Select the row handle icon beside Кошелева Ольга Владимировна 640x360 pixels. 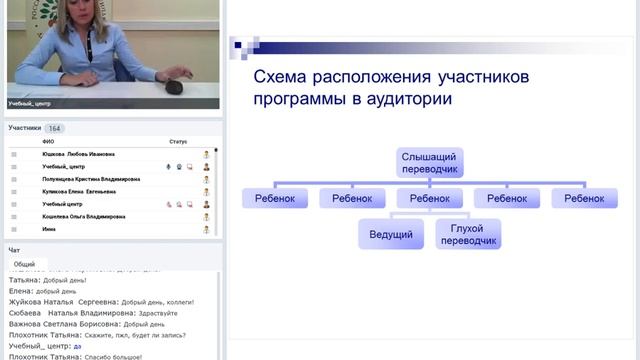14,217
